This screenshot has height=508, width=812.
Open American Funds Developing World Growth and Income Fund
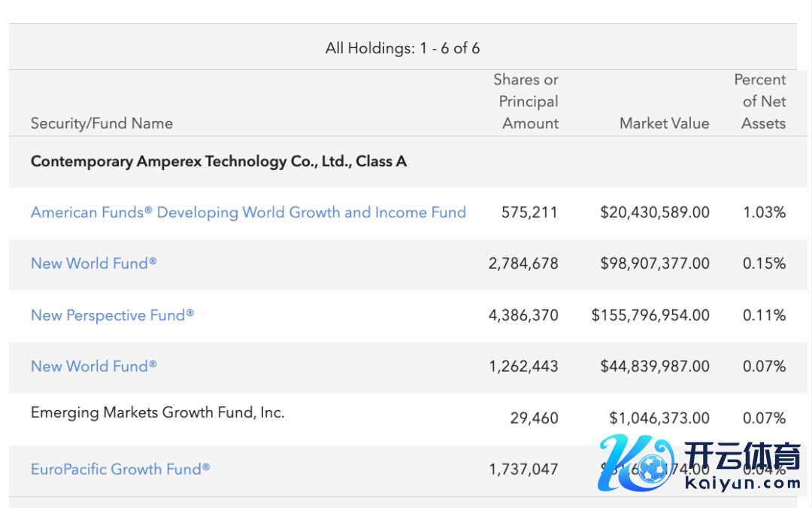[x=248, y=212]
